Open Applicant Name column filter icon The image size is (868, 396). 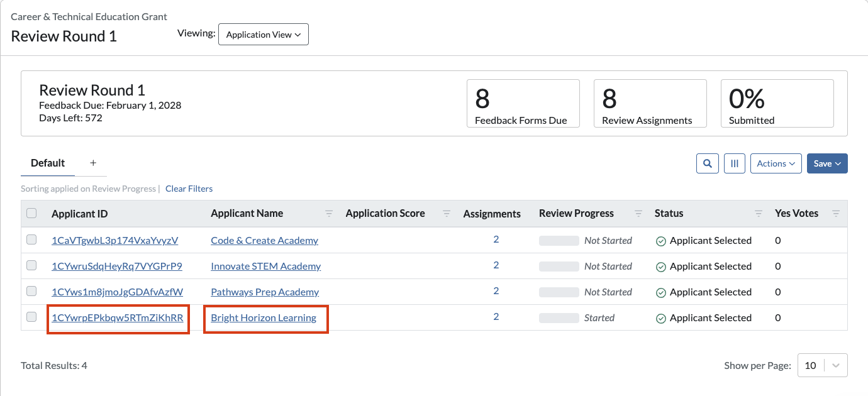329,214
